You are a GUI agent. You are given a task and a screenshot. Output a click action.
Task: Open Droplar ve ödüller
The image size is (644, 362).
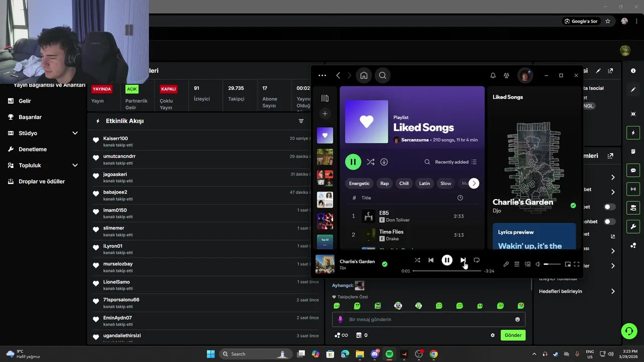pos(42,182)
